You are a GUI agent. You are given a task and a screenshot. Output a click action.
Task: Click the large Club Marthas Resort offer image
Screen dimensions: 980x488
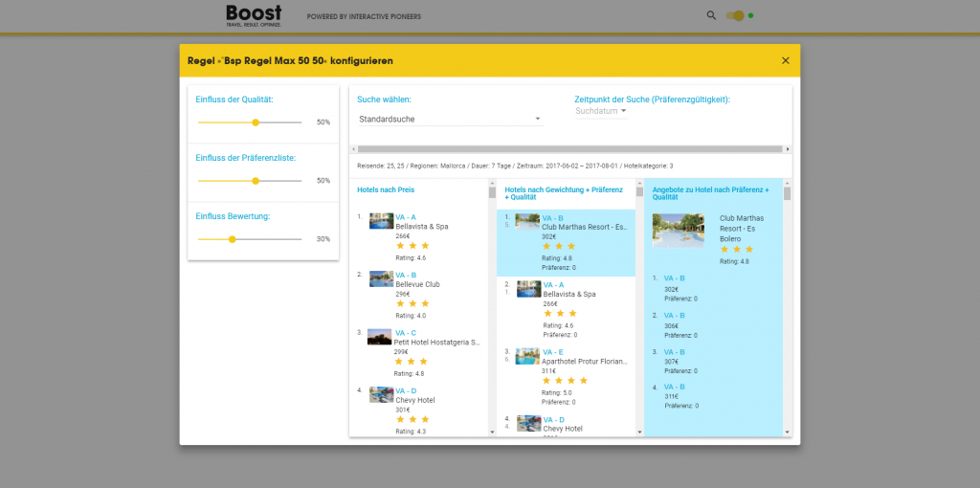click(x=679, y=230)
